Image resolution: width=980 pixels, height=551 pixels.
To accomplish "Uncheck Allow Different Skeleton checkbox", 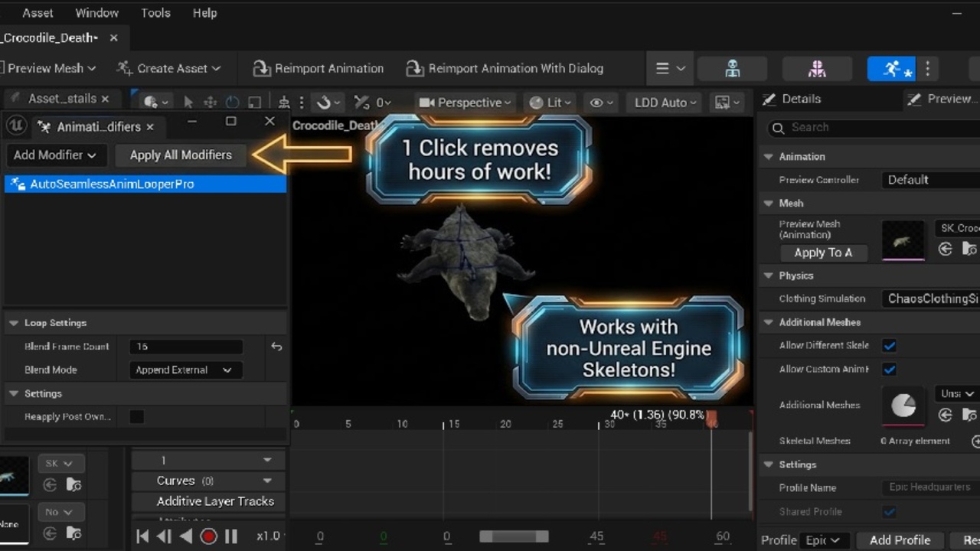I will pyautogui.click(x=889, y=345).
